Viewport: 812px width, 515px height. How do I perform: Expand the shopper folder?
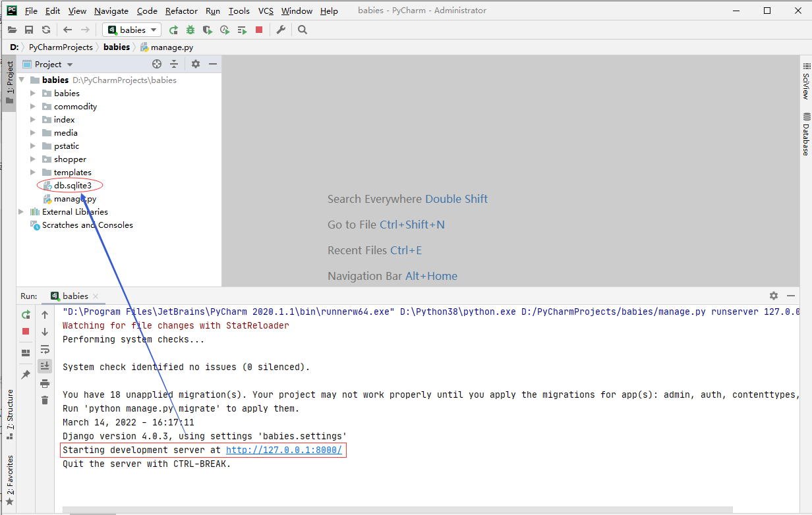(33, 159)
